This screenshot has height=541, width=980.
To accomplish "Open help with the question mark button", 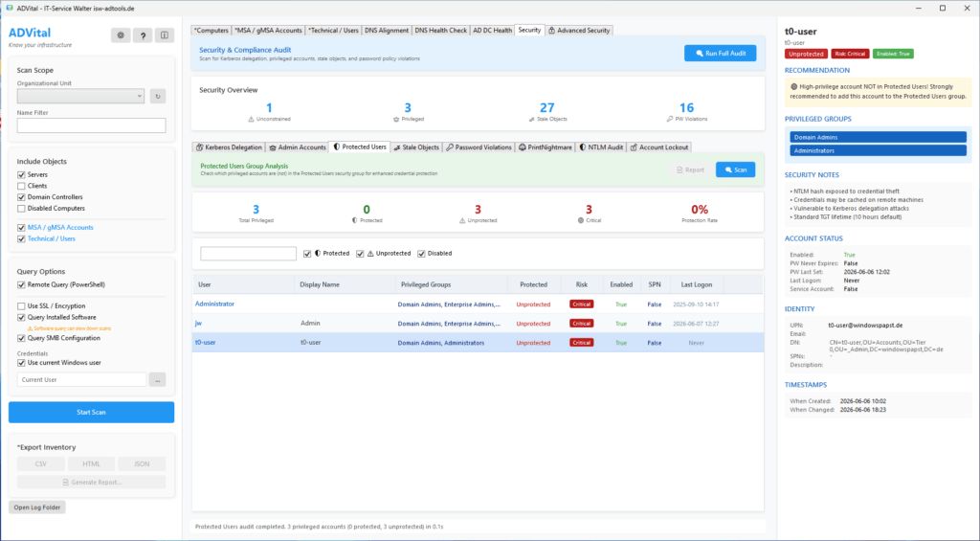I will coord(143,35).
